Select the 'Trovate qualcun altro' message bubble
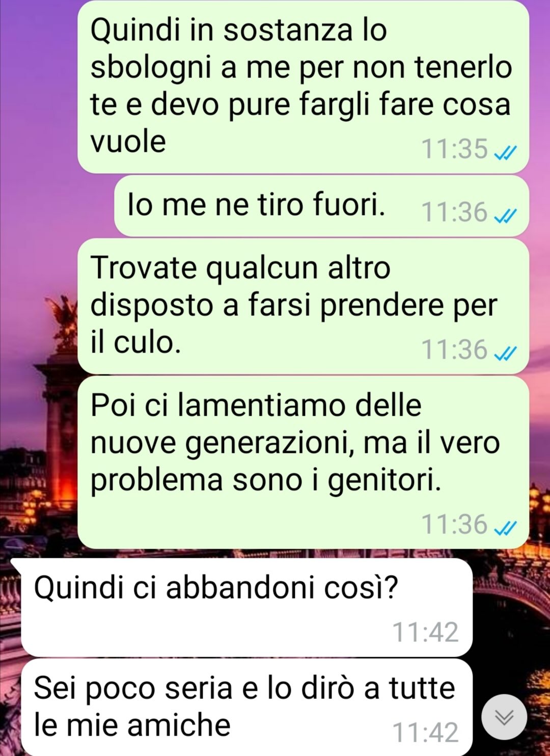 [303, 306]
